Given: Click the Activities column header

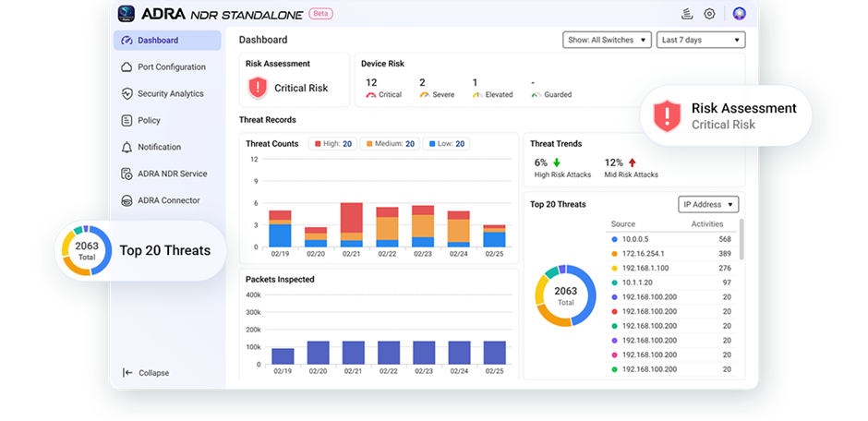Looking at the screenshot, I should coord(707,224).
